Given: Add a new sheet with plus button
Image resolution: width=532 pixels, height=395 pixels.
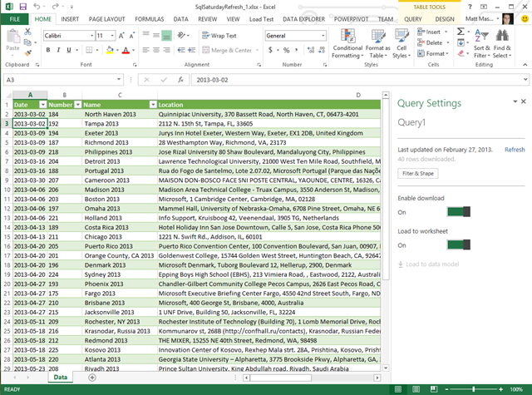Looking at the screenshot, I should point(92,377).
